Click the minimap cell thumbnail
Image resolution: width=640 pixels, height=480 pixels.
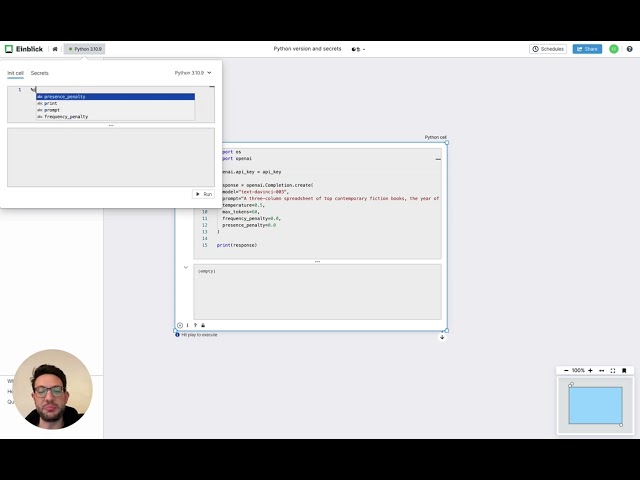coord(596,405)
